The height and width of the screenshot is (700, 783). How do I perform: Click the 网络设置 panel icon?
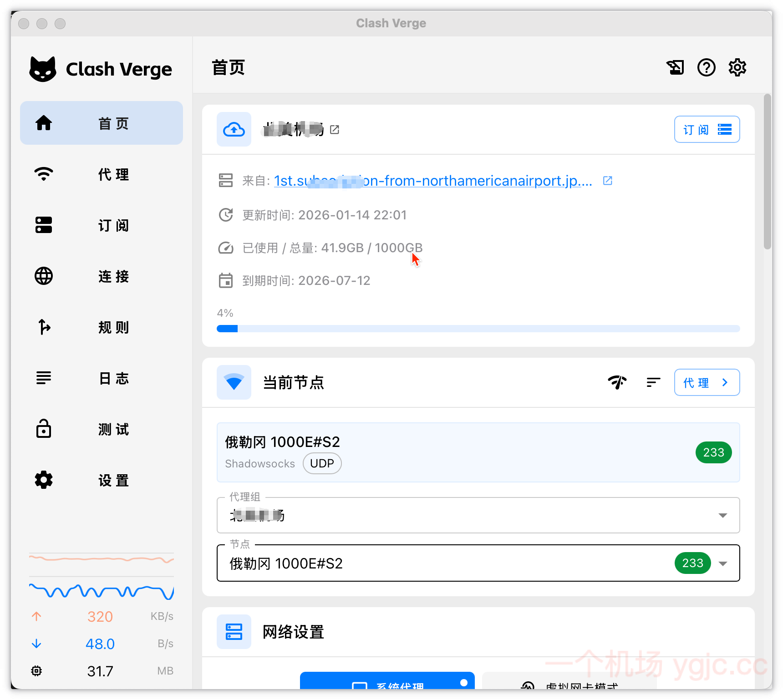click(x=234, y=632)
